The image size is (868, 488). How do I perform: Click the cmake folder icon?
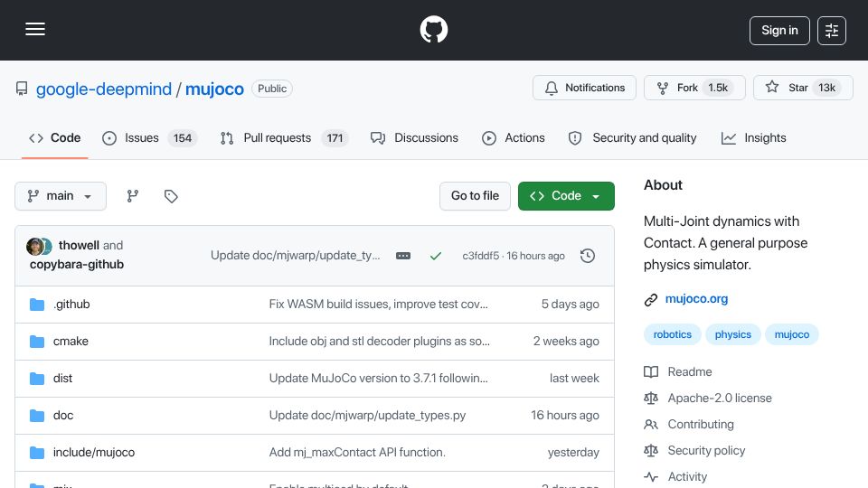(37, 342)
